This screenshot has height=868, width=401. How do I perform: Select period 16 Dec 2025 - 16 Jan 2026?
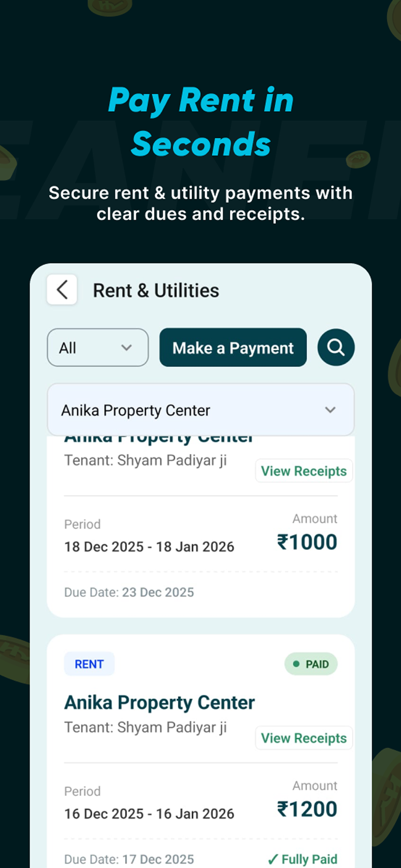coord(149,814)
